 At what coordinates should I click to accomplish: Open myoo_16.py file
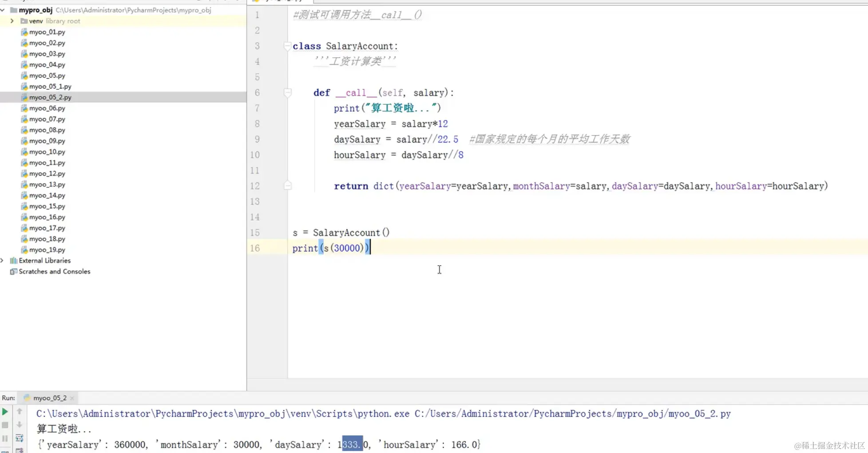tap(47, 217)
